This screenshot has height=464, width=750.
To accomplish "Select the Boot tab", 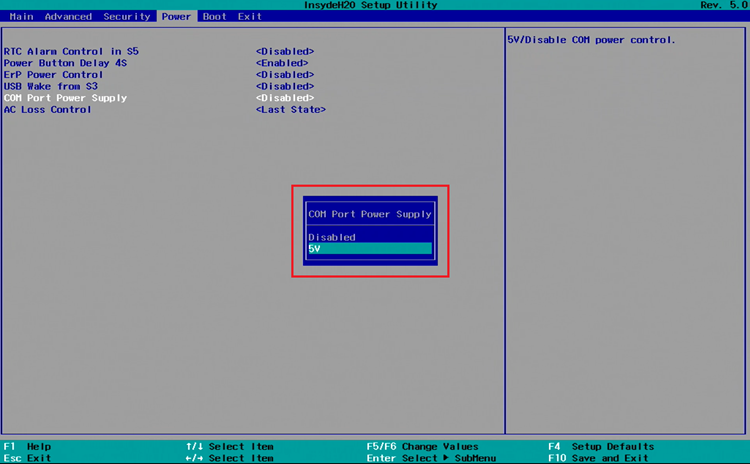I will click(214, 16).
